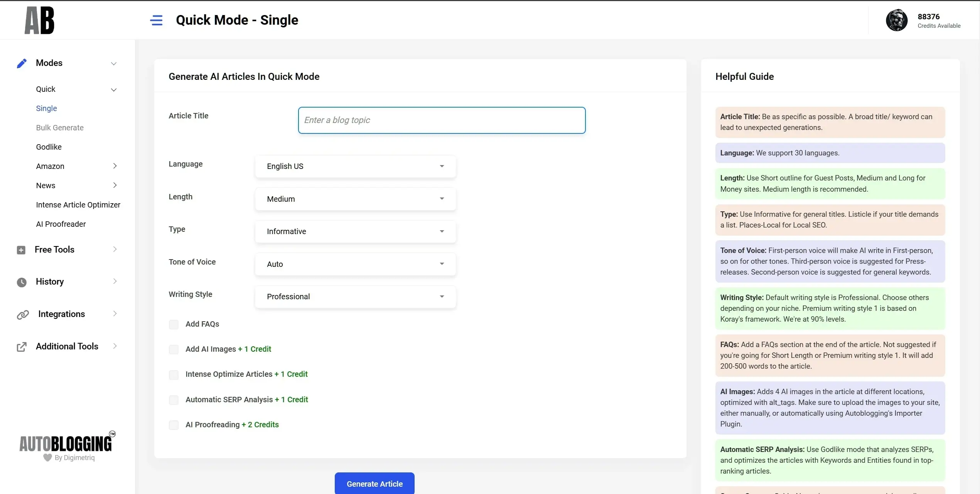Open the Modes section via the pencil icon
The width and height of the screenshot is (980, 494).
(x=22, y=63)
